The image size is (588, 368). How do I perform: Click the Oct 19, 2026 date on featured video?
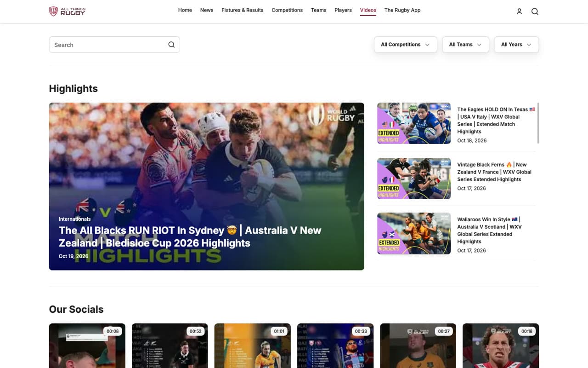pos(73,256)
